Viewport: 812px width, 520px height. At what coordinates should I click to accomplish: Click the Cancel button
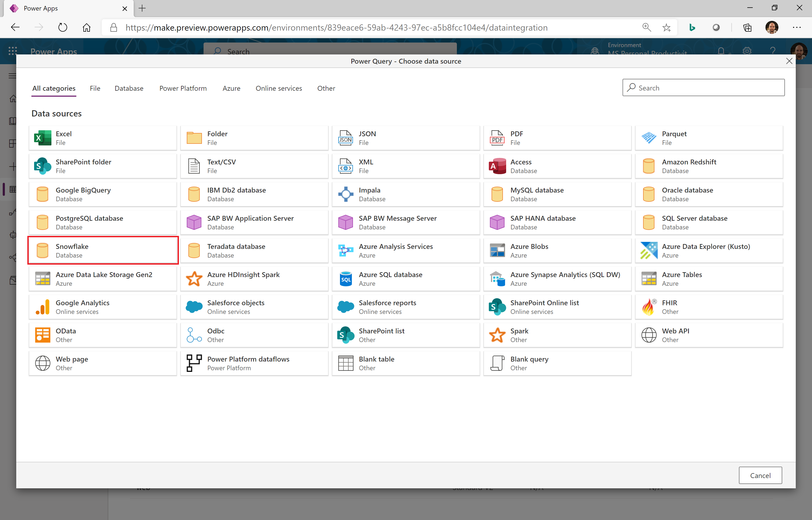point(760,475)
